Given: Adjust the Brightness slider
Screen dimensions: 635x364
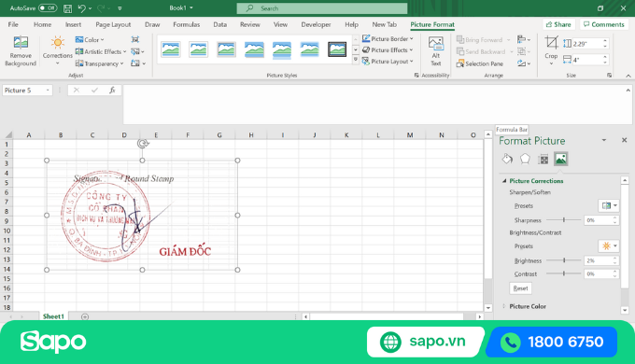Looking at the screenshot, I should (564, 260).
